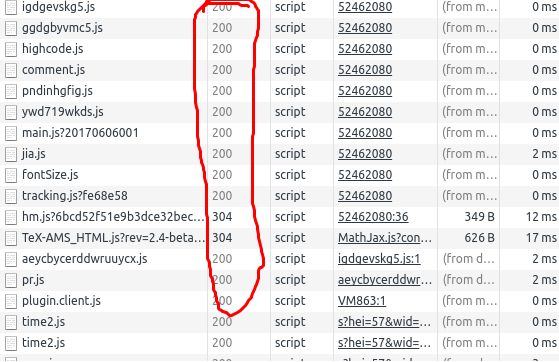Viewport: 559px width, 362px height.
Task: Click the file icon beside plugin.client.js
Action: [11, 301]
